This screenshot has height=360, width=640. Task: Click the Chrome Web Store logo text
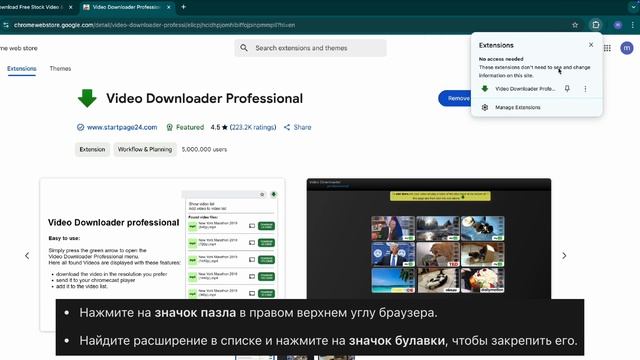coord(19,48)
